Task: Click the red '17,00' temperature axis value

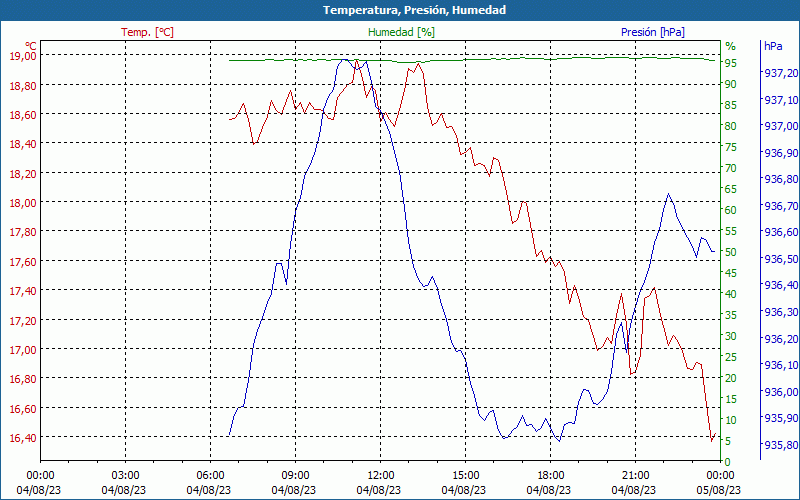Action: point(23,350)
